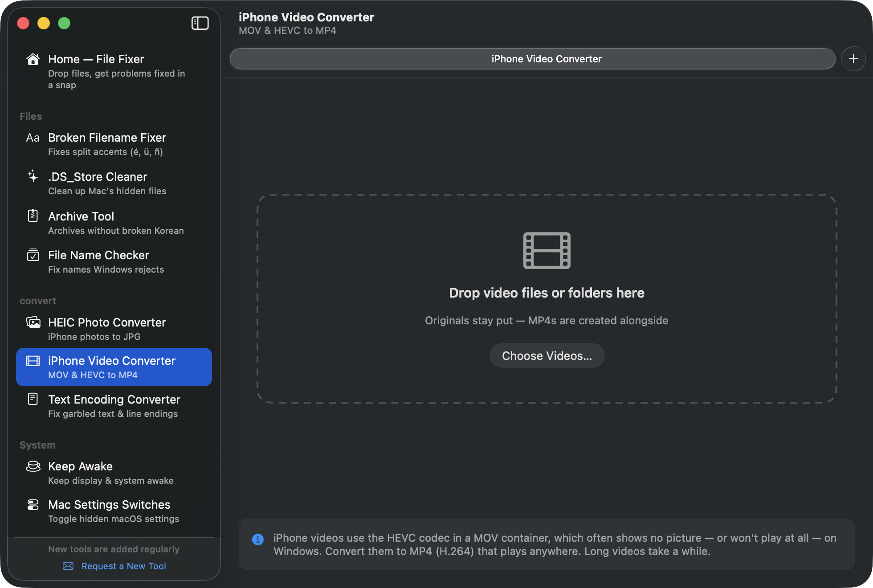
Task: Click the envelope icon beside Request a New Tool
Action: pyautogui.click(x=68, y=566)
